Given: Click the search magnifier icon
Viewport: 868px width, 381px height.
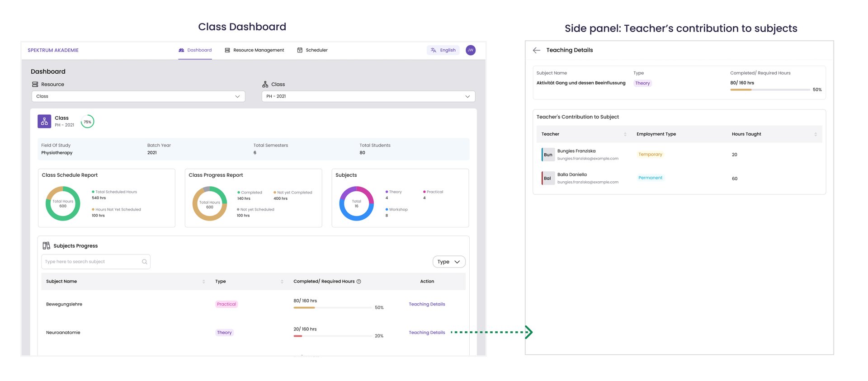Looking at the screenshot, I should 145,262.
